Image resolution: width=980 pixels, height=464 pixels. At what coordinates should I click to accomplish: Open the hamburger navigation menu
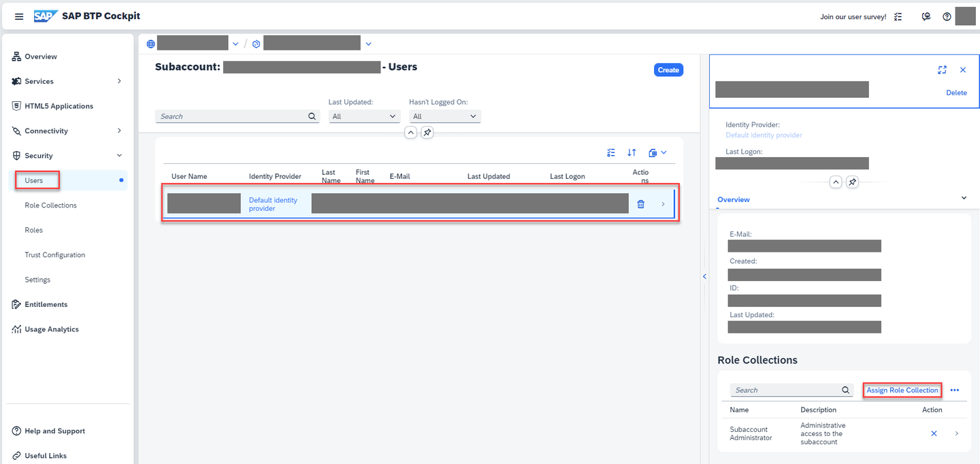19,16
